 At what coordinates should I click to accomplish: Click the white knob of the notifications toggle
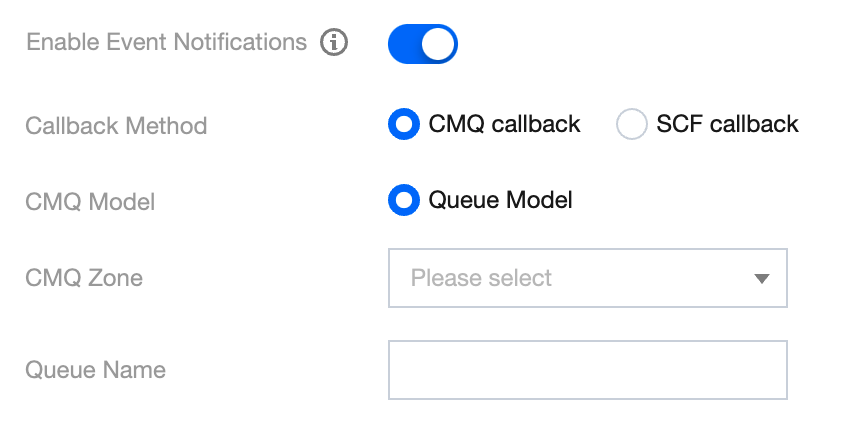(438, 44)
